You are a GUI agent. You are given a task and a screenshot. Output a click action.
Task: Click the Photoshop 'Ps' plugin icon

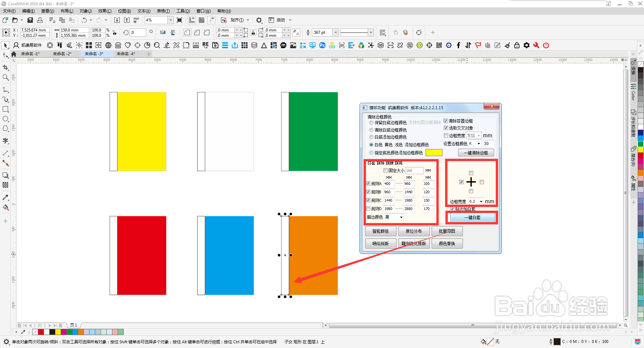pos(322,45)
